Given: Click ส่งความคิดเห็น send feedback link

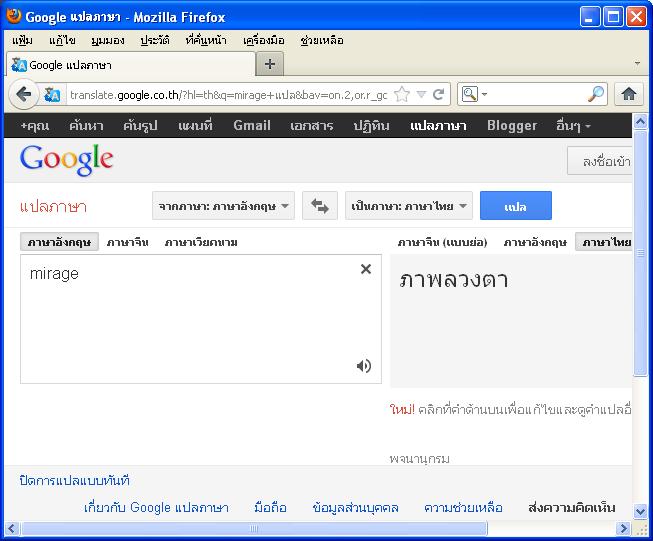Looking at the screenshot, I should 572,507.
